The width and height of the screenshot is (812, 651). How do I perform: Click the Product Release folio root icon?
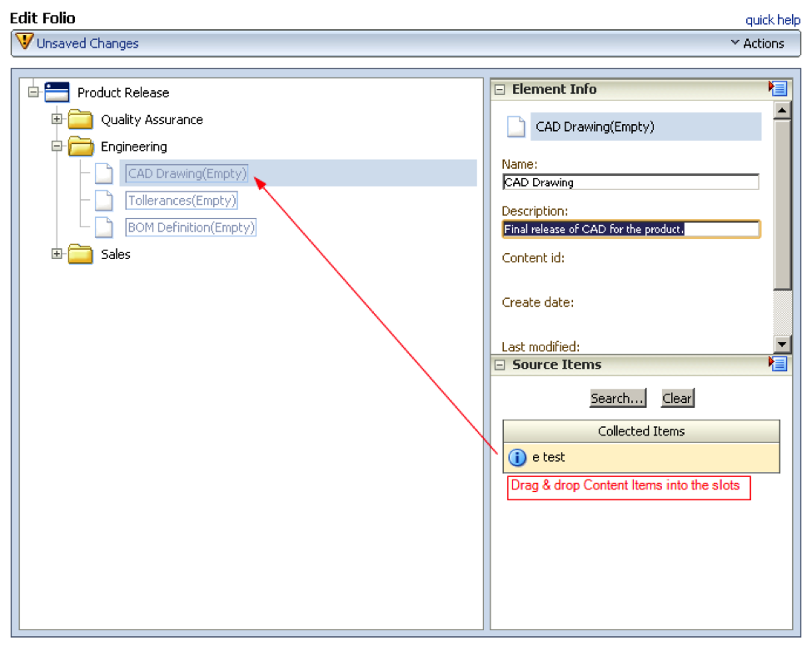tap(57, 92)
